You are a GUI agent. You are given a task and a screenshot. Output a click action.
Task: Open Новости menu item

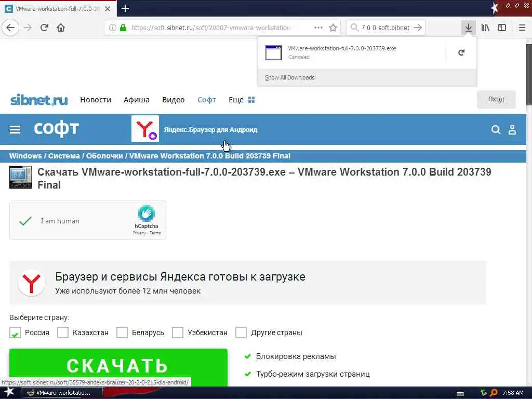96,100
